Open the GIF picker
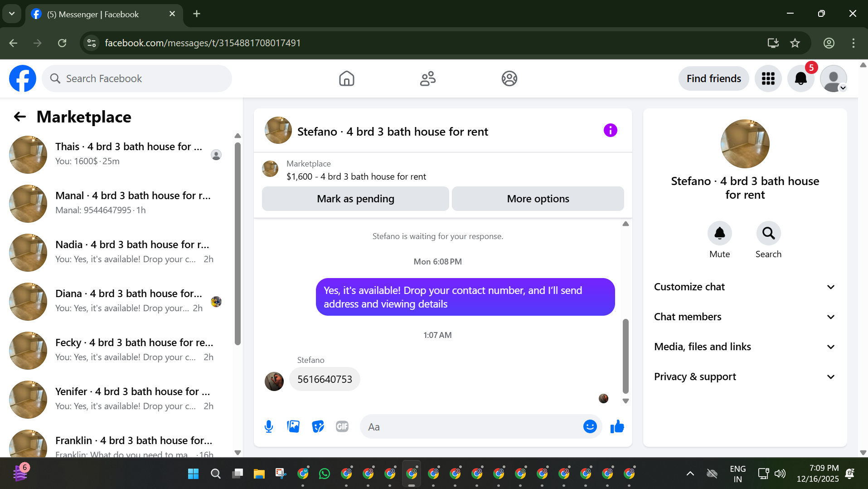This screenshot has width=868, height=489. (x=342, y=427)
